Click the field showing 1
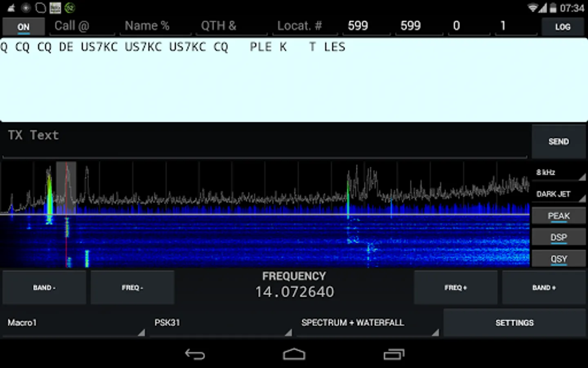The image size is (588, 368). 516,26
